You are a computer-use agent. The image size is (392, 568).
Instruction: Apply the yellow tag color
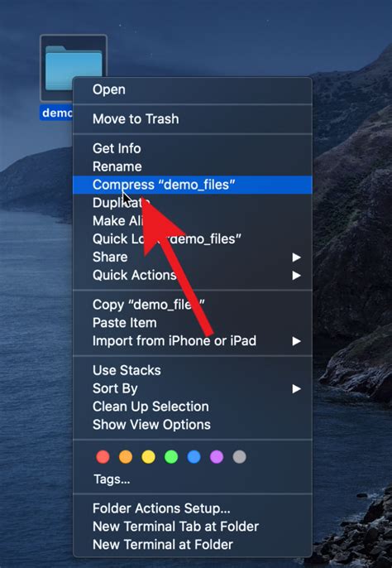click(x=148, y=457)
